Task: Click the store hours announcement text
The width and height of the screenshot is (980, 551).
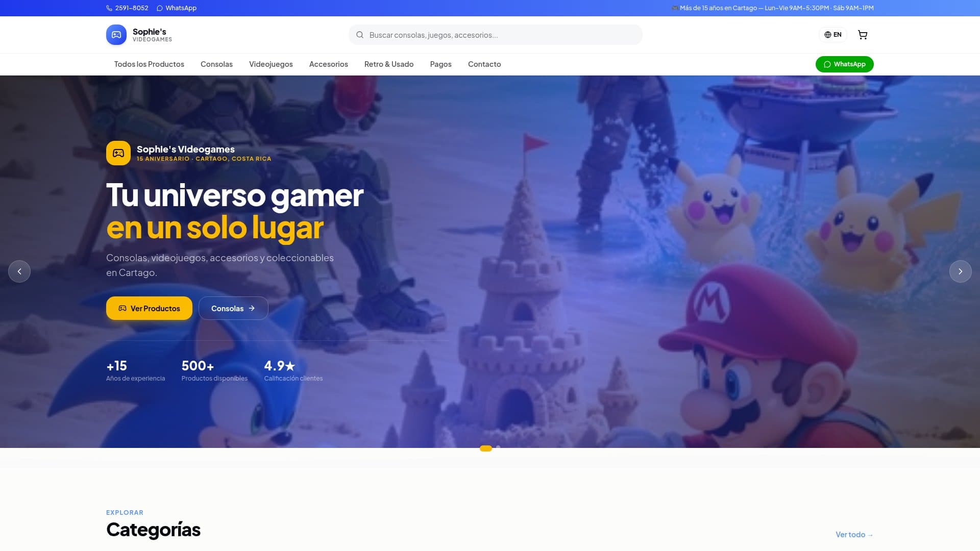Action: [772, 8]
